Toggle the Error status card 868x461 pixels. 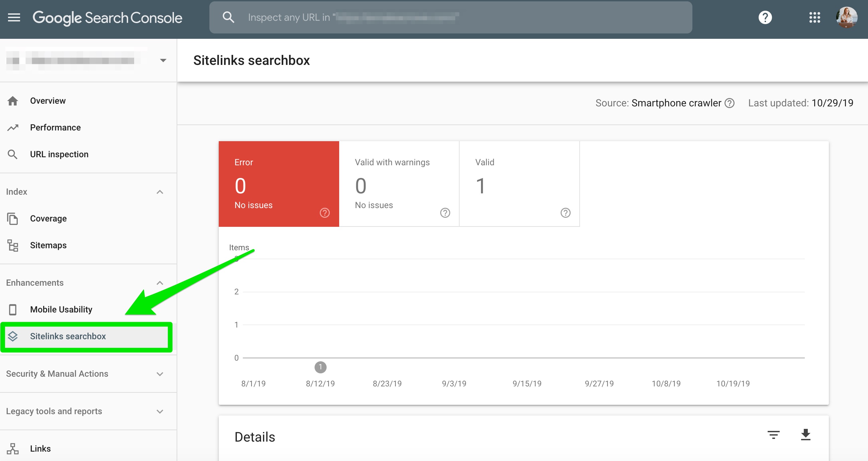pos(279,184)
